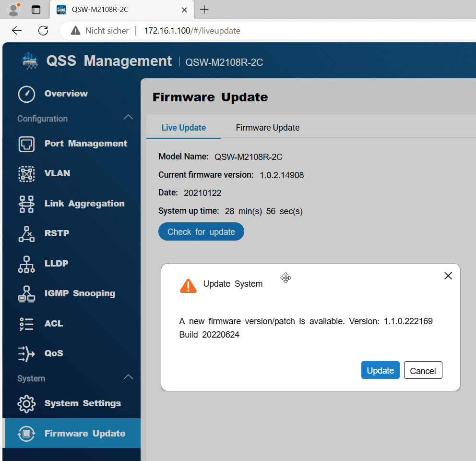Collapse the System section chevron
This screenshot has width=476, height=461.
129,377
